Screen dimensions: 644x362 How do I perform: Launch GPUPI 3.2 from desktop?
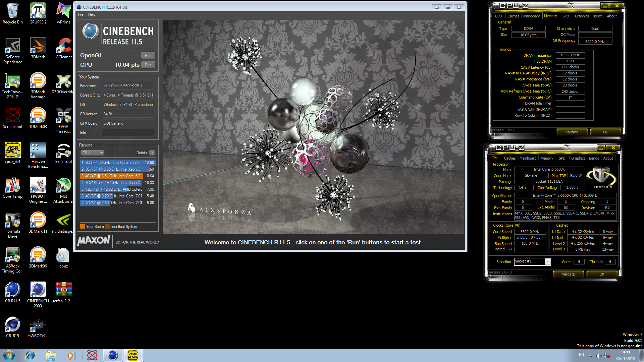point(38,13)
